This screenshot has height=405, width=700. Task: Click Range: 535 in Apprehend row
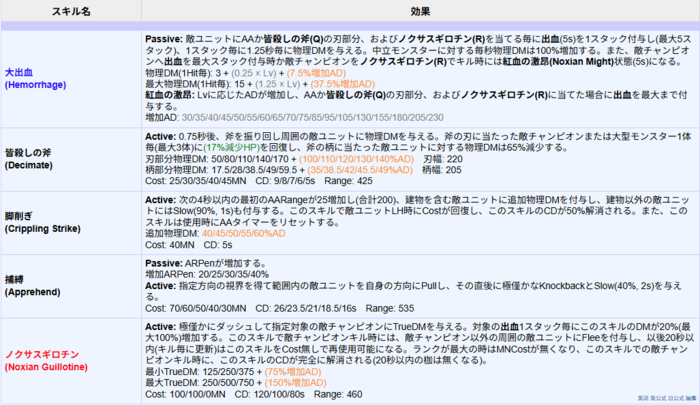click(390, 308)
